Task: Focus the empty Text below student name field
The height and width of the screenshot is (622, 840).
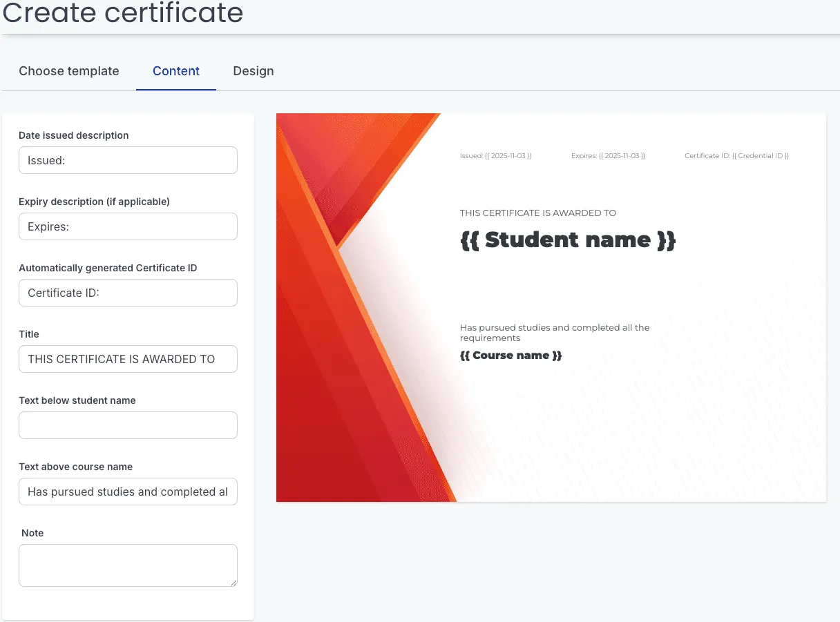Action: (x=128, y=425)
